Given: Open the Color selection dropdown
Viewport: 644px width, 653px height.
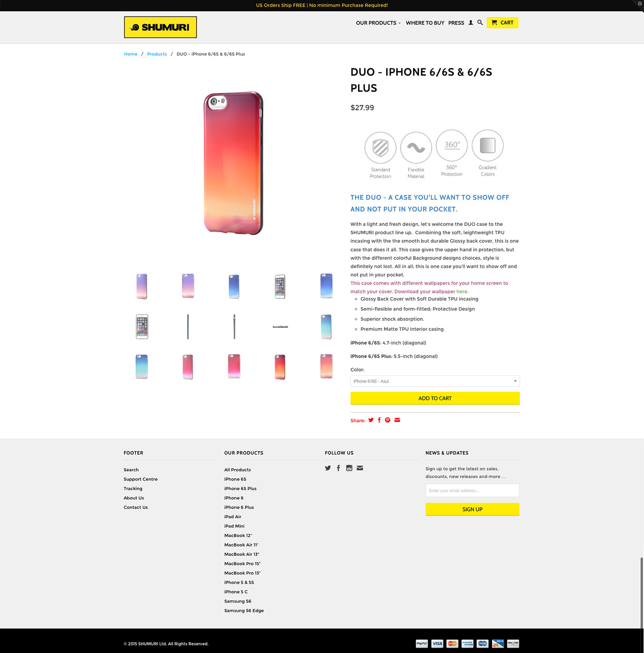Looking at the screenshot, I should point(435,381).
